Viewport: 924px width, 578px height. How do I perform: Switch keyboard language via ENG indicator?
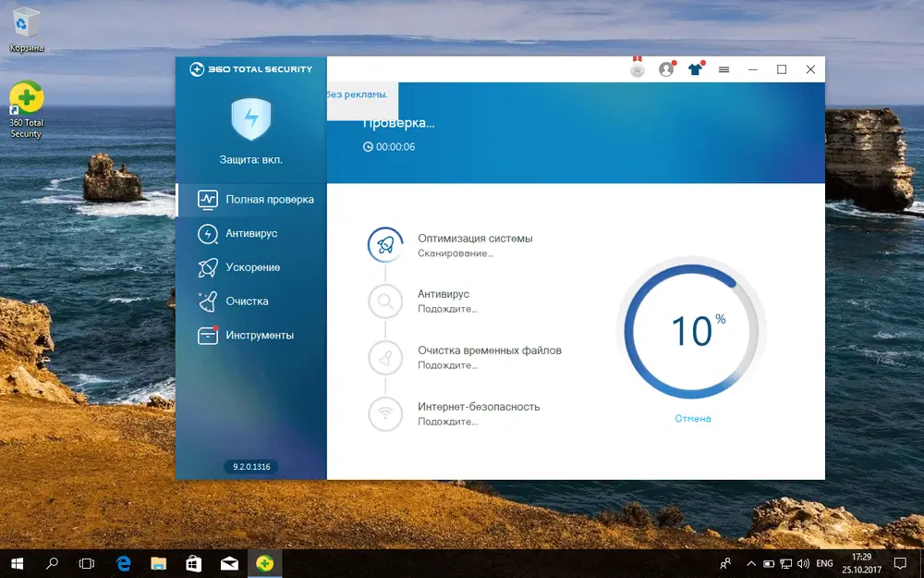[x=825, y=562]
